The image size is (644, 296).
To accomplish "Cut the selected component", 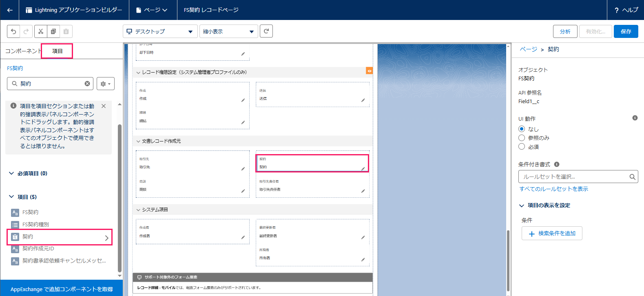I will [40, 31].
